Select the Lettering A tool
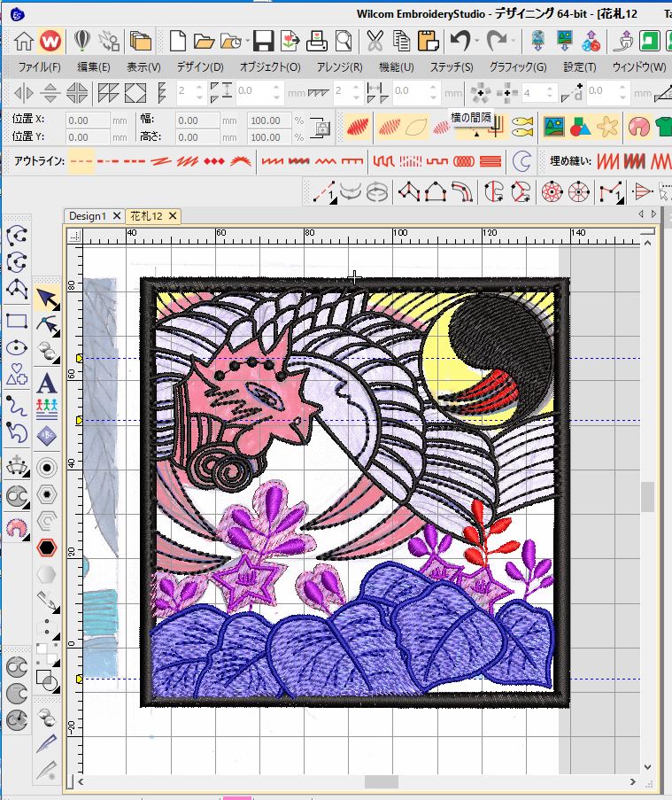 pos(46,383)
